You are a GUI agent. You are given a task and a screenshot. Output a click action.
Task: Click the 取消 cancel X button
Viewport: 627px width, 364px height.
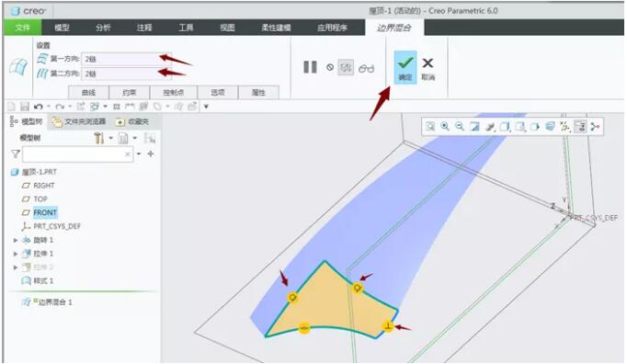pyautogui.click(x=427, y=68)
